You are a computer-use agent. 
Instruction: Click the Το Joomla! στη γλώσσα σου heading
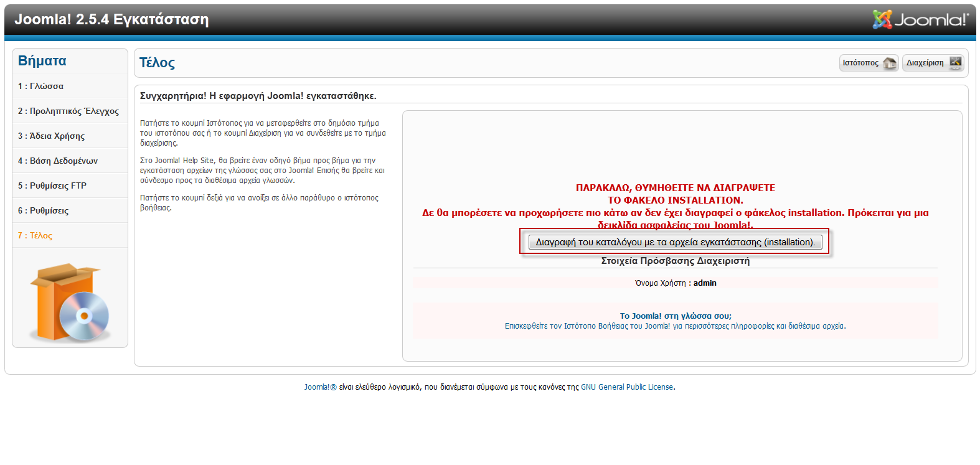pyautogui.click(x=676, y=316)
